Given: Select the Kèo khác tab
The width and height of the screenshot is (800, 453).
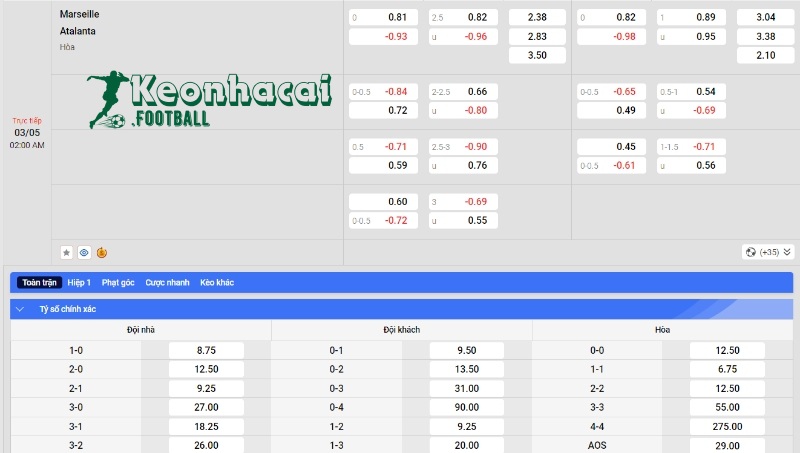Looking at the screenshot, I should [x=217, y=283].
